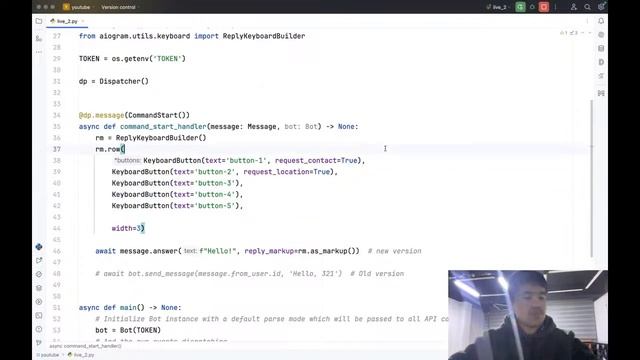Click the 'button-4' string

click(x=216, y=194)
